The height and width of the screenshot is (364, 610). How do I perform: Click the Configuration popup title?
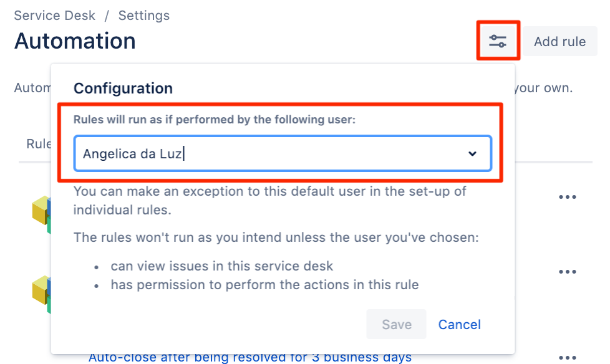click(123, 88)
